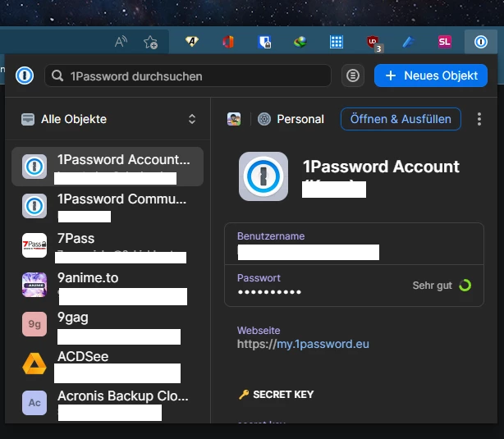The width and height of the screenshot is (504, 439).
Task: Open the list options icon beside search
Action: (353, 75)
